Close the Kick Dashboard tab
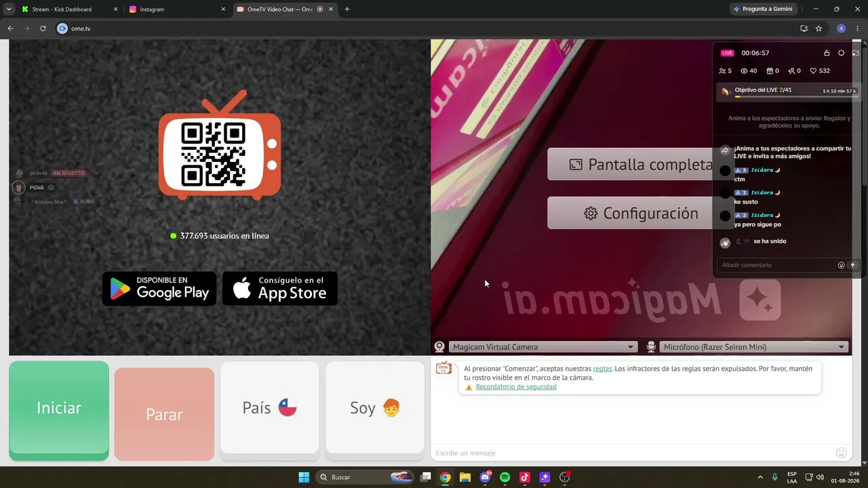The height and width of the screenshot is (488, 868). pos(116,9)
